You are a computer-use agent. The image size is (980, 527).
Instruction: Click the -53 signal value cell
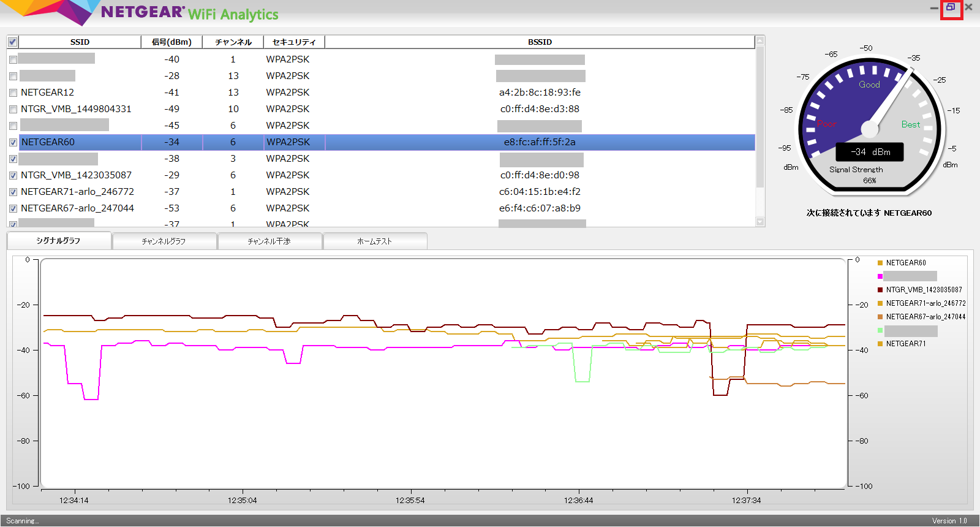point(171,208)
